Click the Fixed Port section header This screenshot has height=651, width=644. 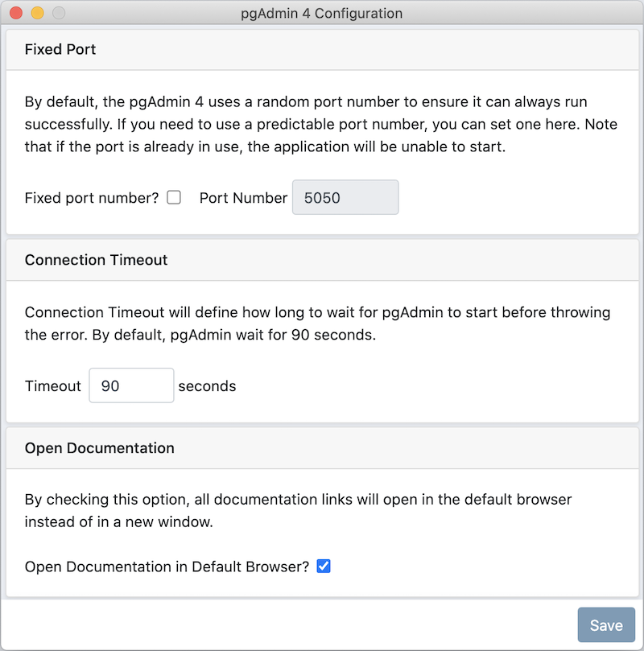60,49
